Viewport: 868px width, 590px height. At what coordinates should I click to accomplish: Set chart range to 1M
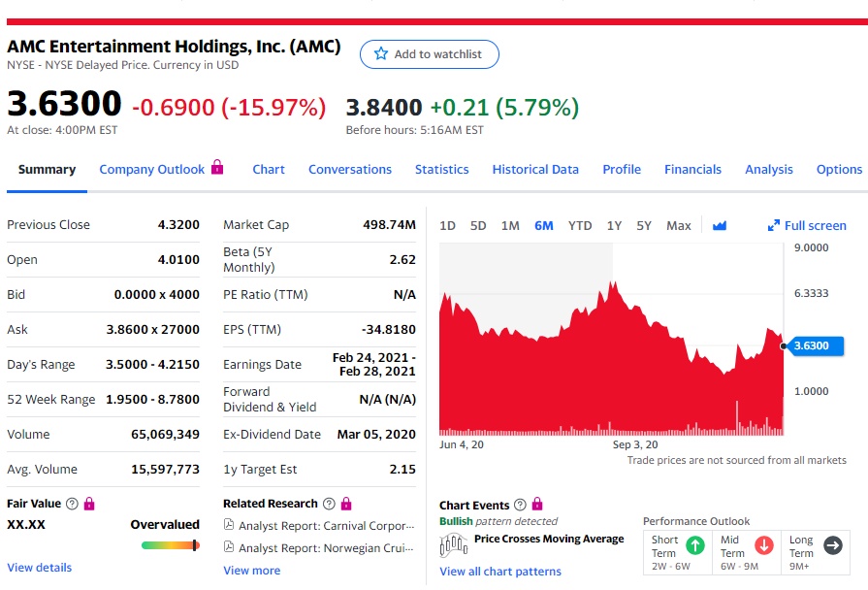[x=510, y=226]
